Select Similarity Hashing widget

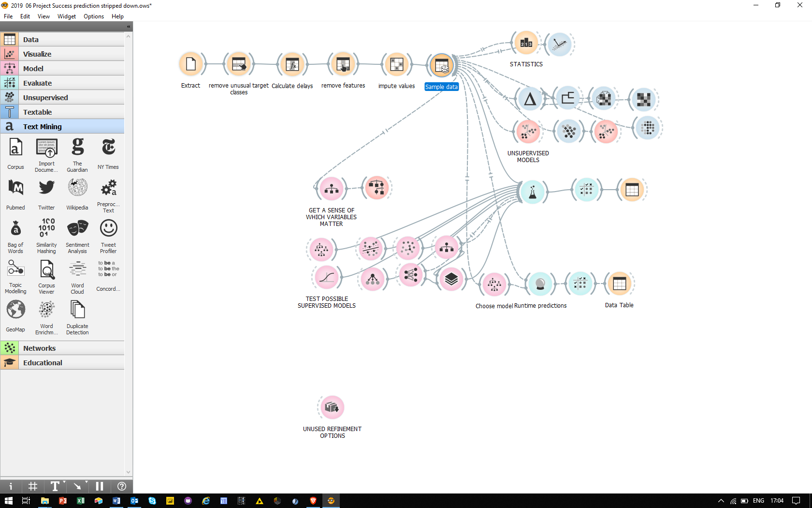tap(46, 236)
